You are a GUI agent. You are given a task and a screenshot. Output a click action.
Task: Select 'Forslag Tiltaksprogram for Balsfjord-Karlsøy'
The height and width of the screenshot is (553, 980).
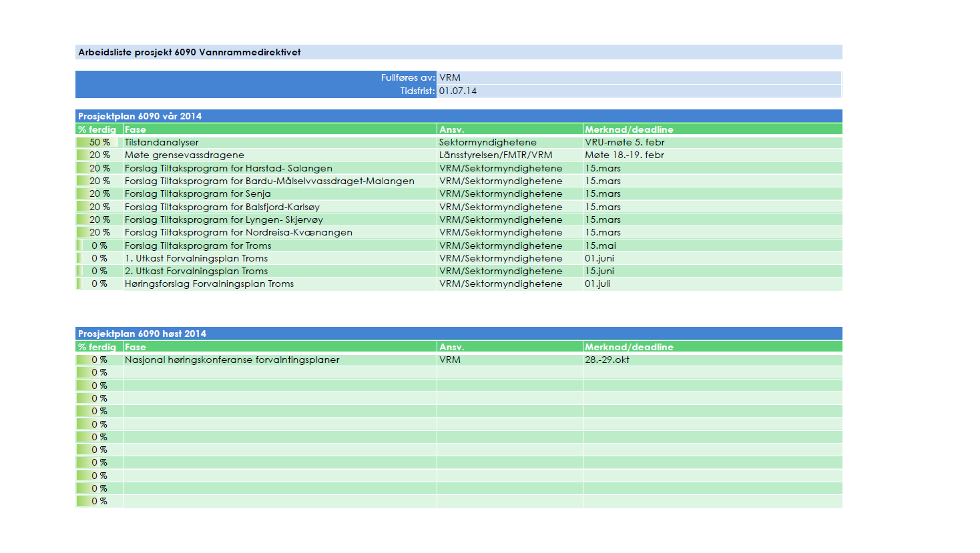280,207
